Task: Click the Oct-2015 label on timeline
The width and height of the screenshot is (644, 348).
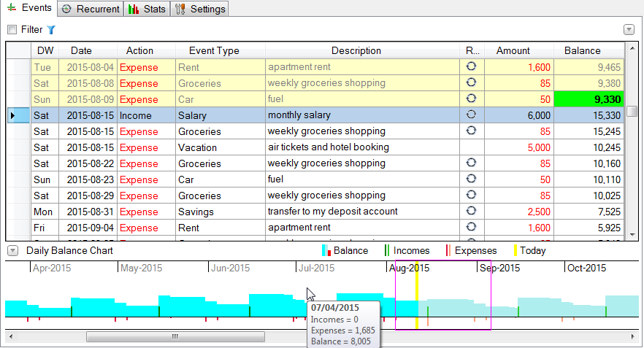Action: click(586, 268)
